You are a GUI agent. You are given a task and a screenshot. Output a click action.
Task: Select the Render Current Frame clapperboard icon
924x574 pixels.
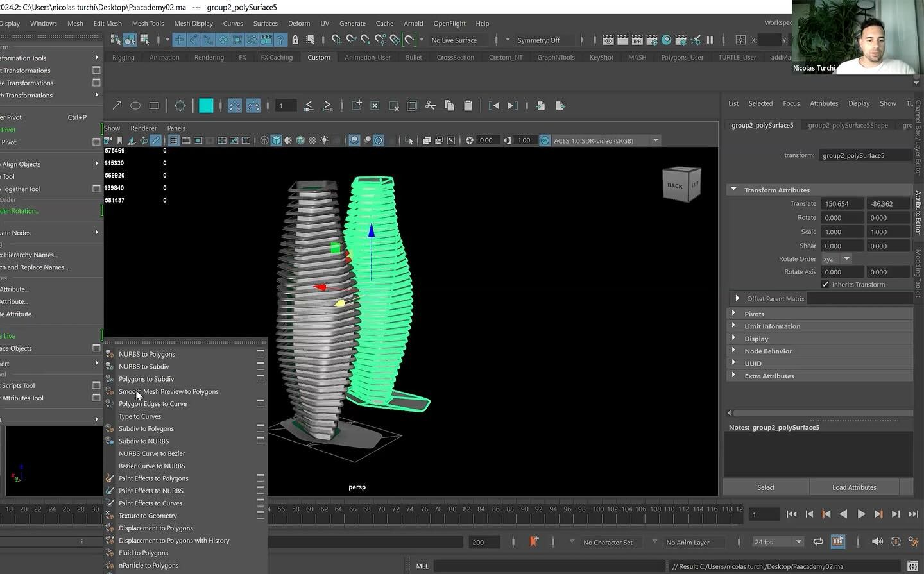coord(622,40)
